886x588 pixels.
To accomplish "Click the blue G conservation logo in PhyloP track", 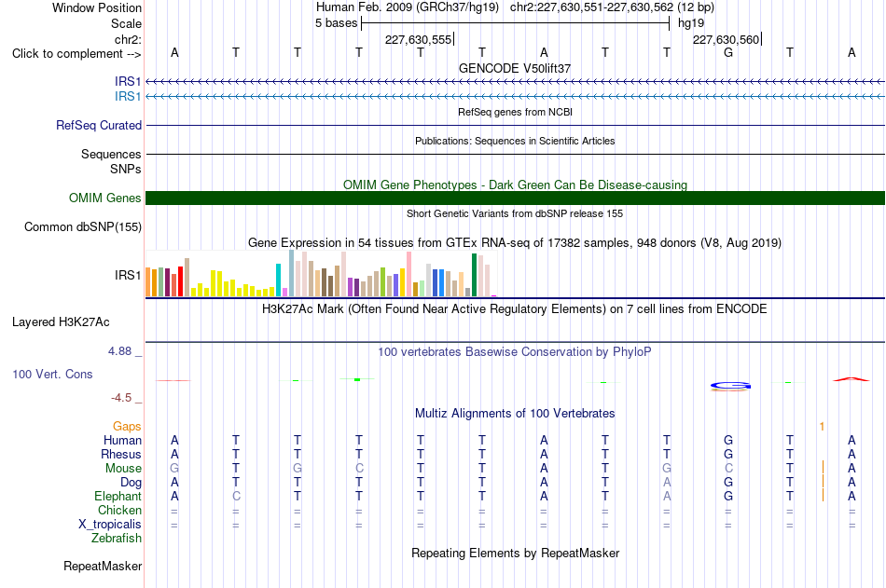I will tap(730, 386).
